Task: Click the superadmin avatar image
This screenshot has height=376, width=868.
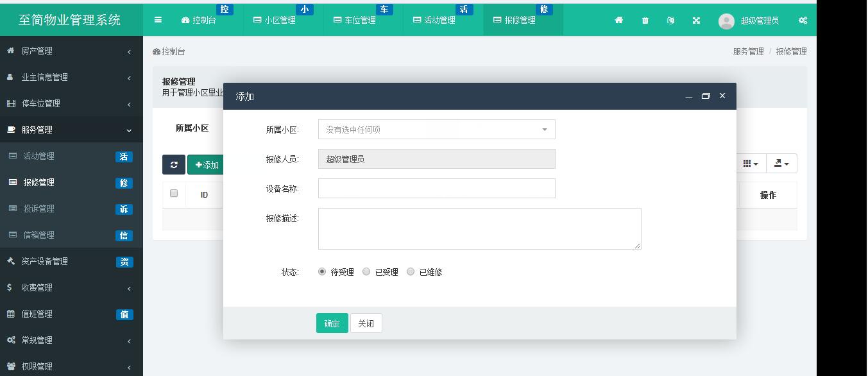Action: pos(726,21)
